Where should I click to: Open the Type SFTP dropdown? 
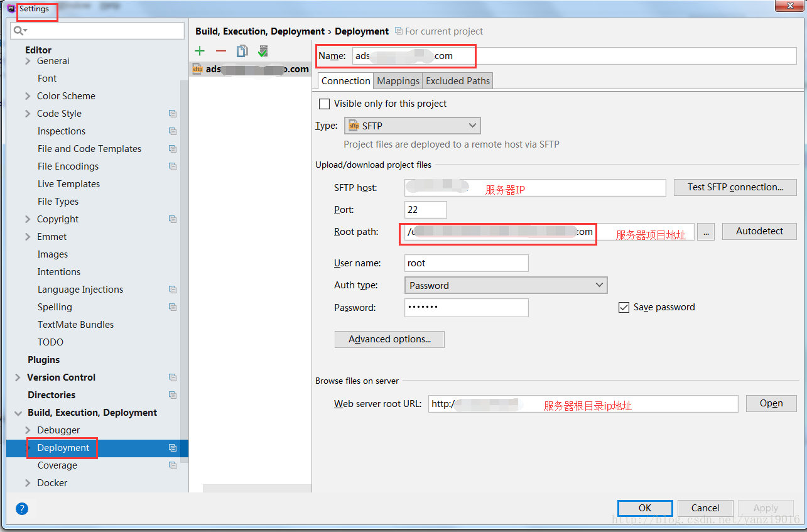[413, 126]
